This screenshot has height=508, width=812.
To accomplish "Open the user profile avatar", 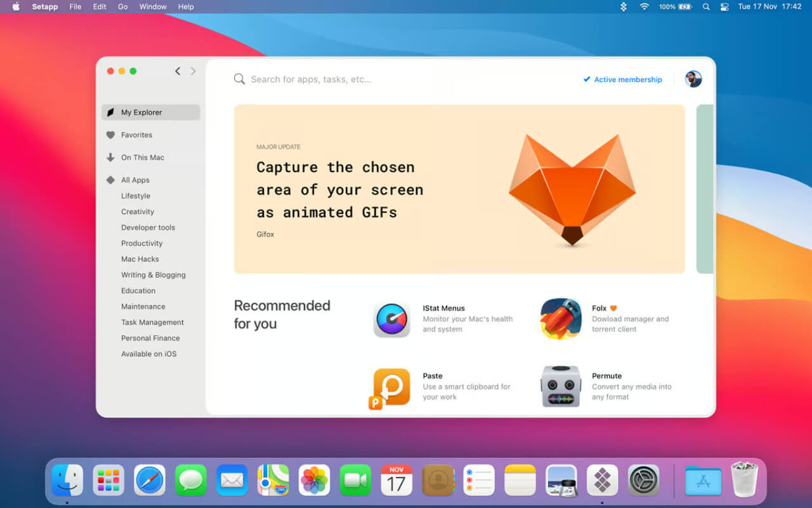I will click(693, 79).
